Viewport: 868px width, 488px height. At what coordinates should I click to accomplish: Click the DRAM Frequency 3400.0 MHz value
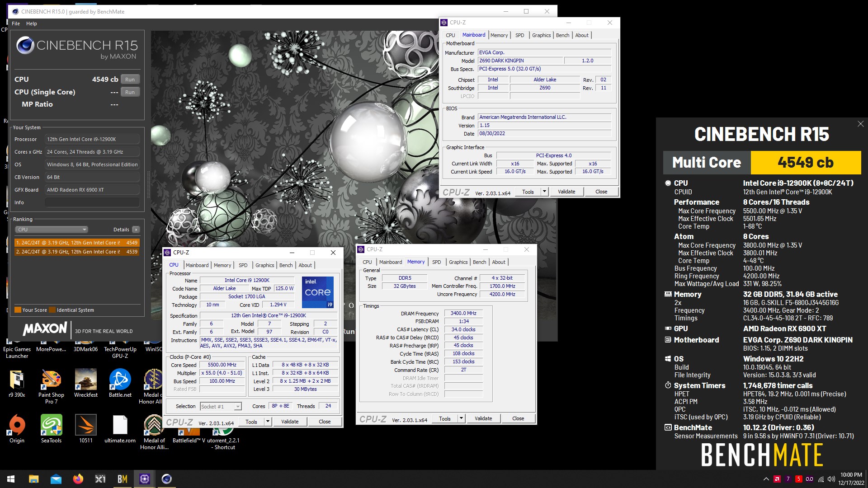coord(463,313)
